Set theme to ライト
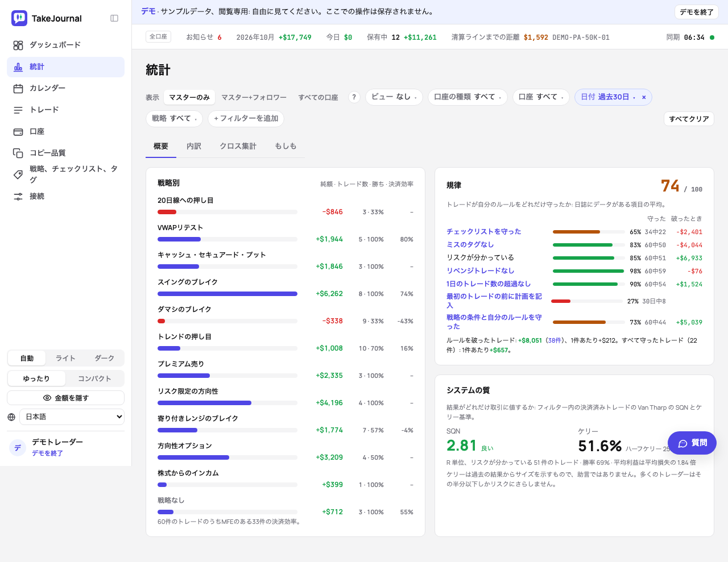728x562 pixels. (x=65, y=358)
